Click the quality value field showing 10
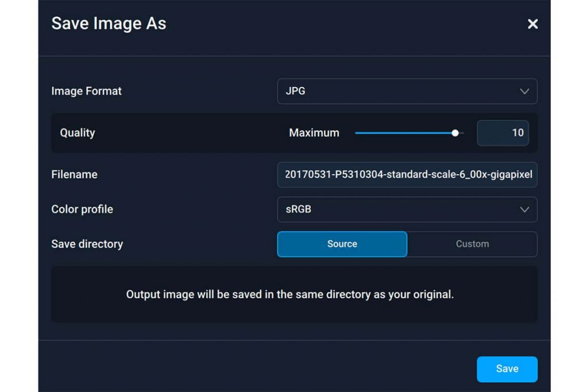588x392 pixels. (x=502, y=133)
